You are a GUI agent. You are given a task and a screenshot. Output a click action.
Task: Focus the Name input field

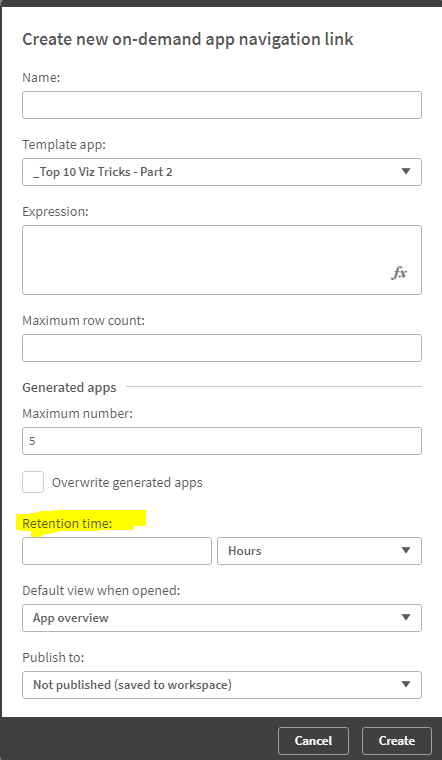coord(222,105)
